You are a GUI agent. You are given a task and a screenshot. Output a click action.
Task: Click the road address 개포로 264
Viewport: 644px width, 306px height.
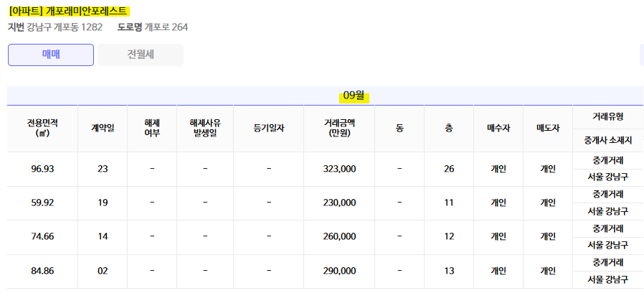pos(166,27)
